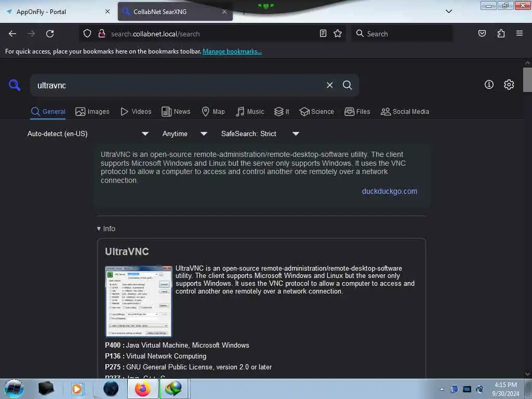Image resolution: width=532 pixels, height=399 pixels.
Task: Close the CollabNet SearXNG tab
Action: [224, 11]
